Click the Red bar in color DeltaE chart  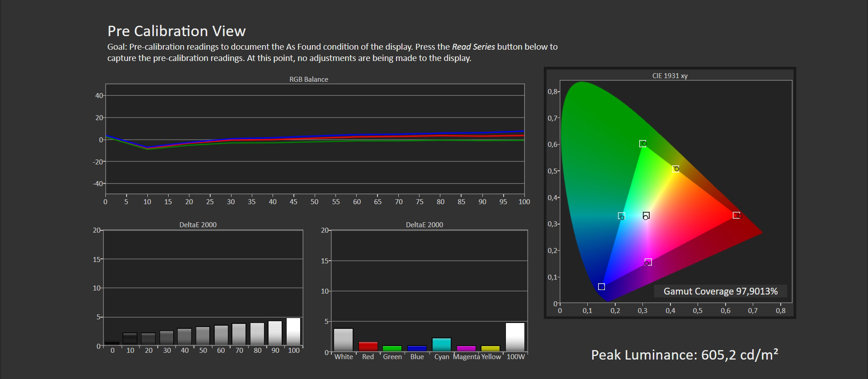coord(368,346)
